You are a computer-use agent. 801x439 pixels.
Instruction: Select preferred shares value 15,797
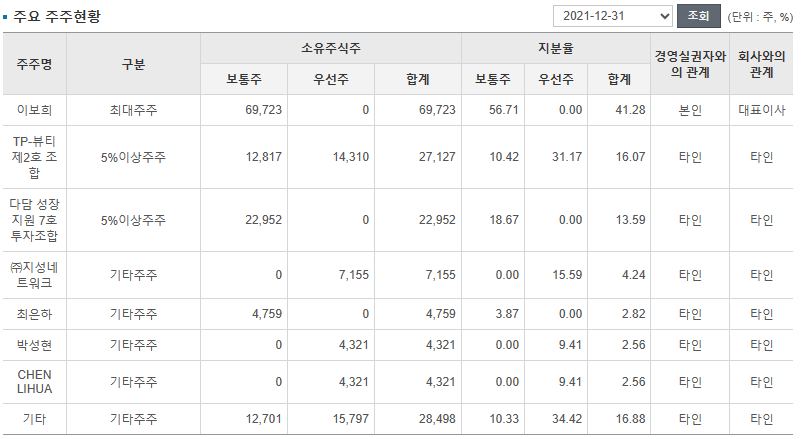point(351,419)
